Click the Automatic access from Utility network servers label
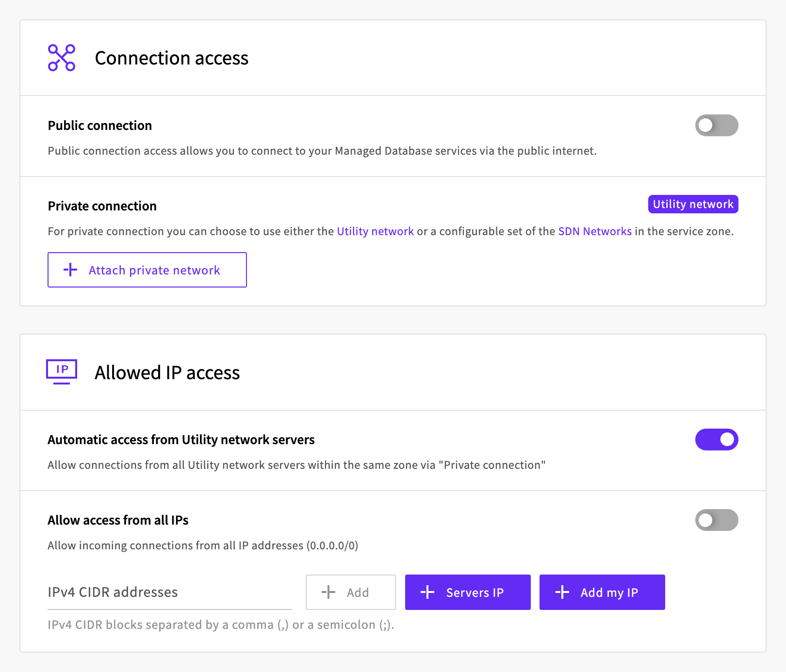Image resolution: width=786 pixels, height=672 pixels. pos(181,440)
